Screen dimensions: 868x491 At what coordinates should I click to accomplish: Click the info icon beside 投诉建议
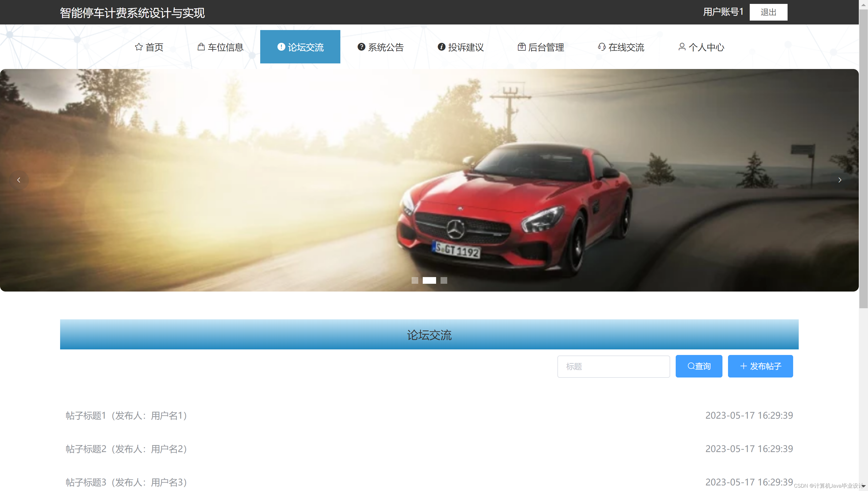pyautogui.click(x=441, y=47)
